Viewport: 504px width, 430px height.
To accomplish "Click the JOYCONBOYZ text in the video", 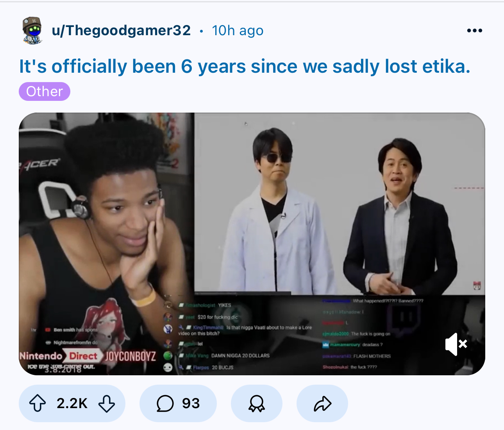I will pos(131,356).
